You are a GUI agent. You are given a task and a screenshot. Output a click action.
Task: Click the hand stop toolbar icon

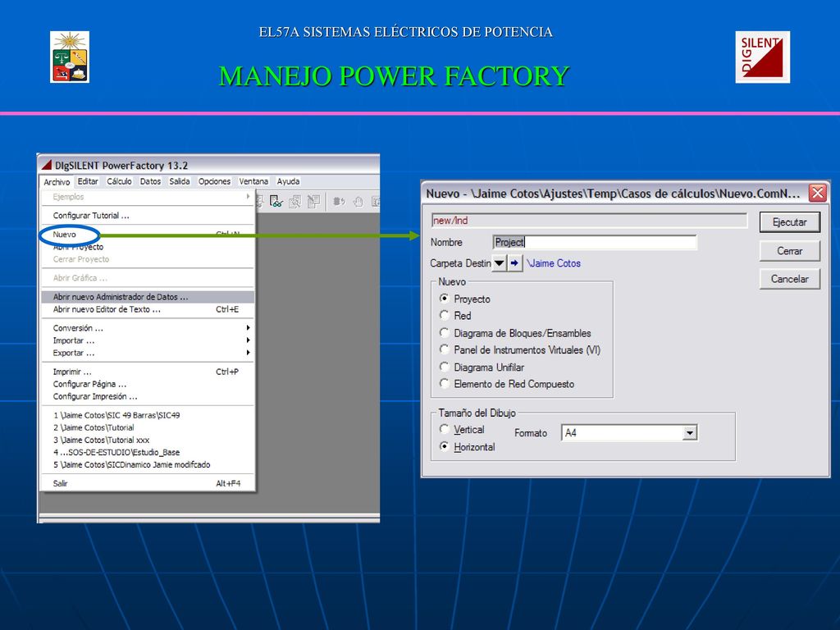point(358,202)
